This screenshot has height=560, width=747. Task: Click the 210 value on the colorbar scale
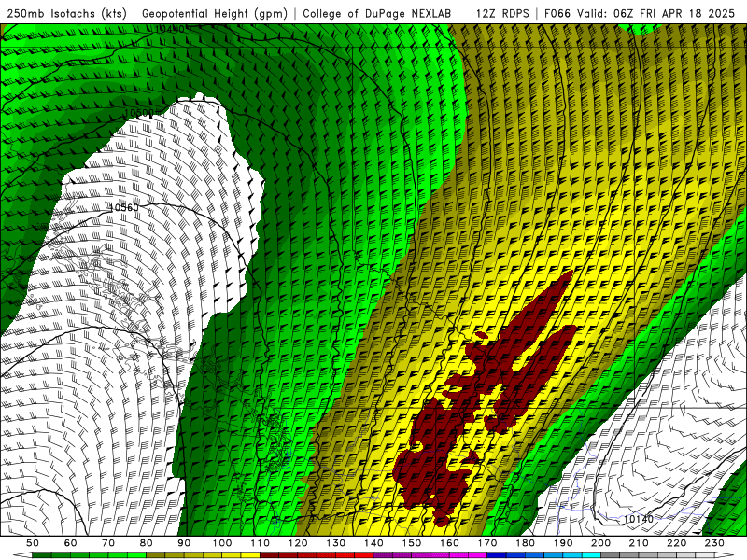639,543
